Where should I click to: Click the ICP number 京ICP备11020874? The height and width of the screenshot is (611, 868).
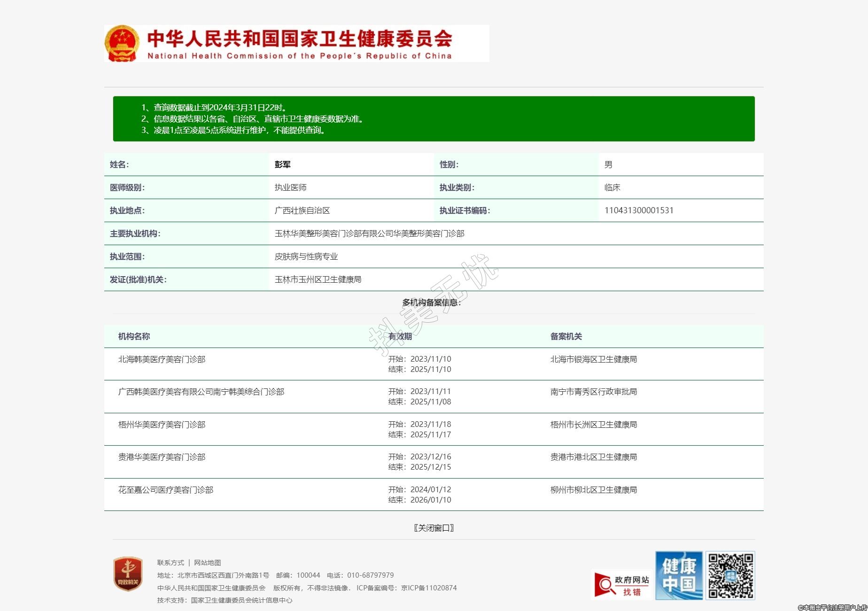pos(428,588)
